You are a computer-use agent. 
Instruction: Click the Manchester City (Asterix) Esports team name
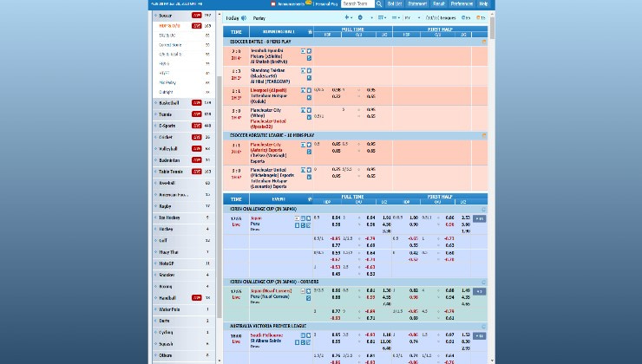pos(266,147)
